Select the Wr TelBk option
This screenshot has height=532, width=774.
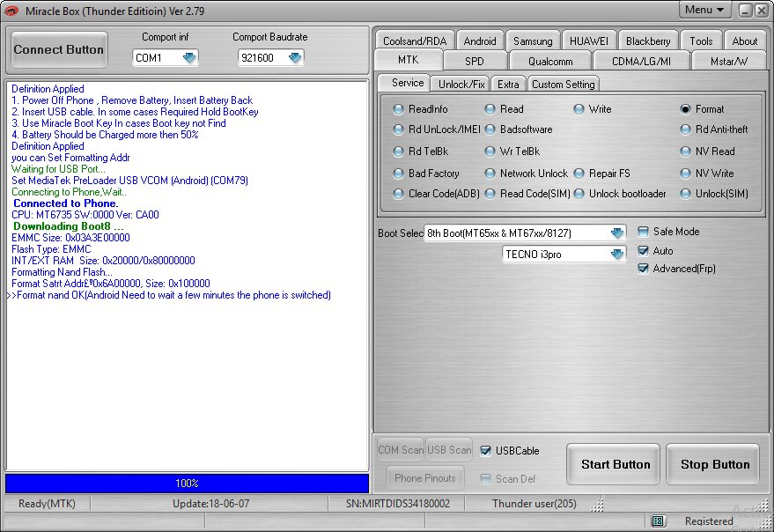click(x=490, y=151)
